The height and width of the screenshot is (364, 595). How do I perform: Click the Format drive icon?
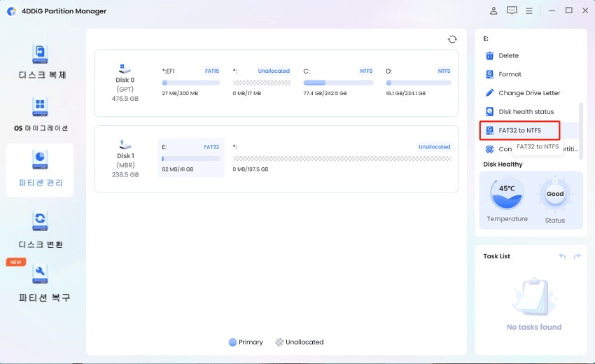[489, 74]
